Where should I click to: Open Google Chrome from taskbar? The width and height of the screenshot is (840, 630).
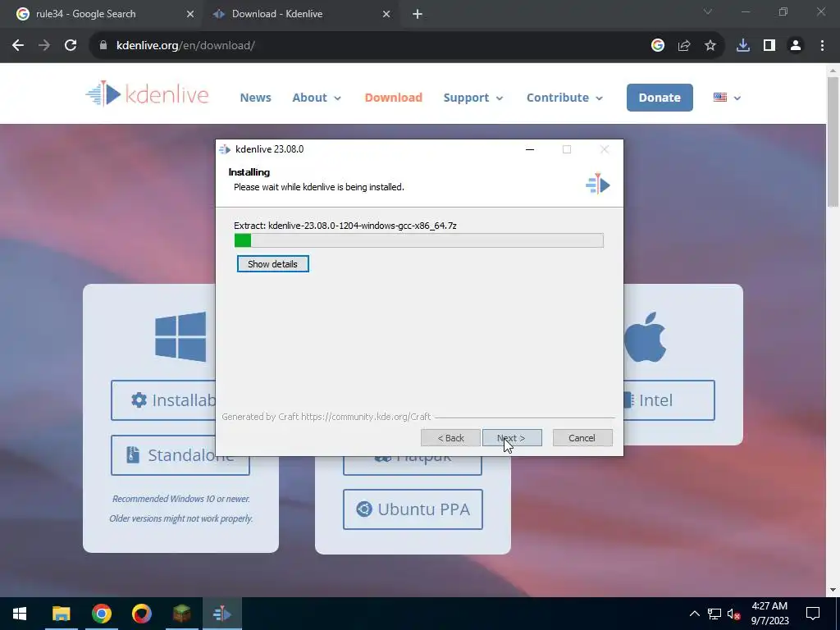[101, 614]
